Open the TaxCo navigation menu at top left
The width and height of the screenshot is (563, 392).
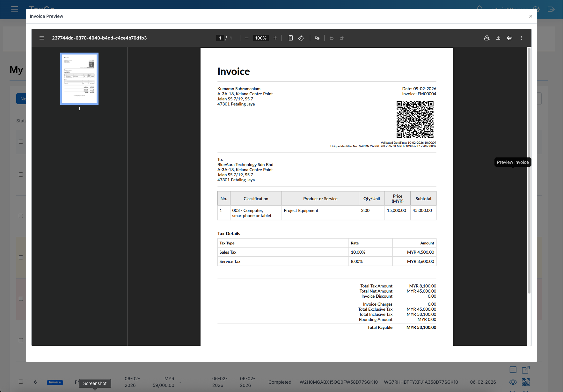point(15,9)
